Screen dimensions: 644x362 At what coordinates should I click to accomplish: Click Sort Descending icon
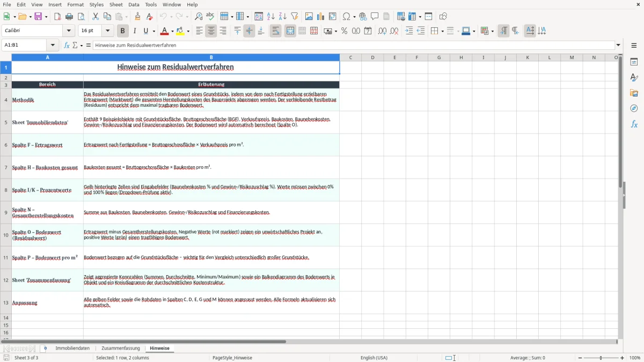point(283,17)
